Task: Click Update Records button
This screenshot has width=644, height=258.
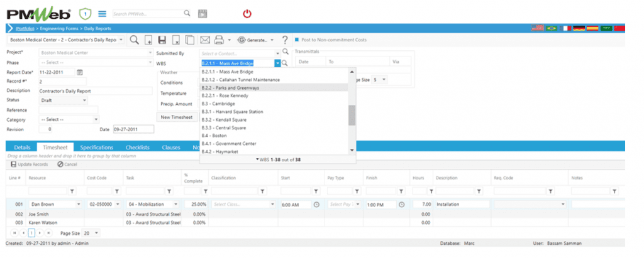Action: [x=29, y=164]
